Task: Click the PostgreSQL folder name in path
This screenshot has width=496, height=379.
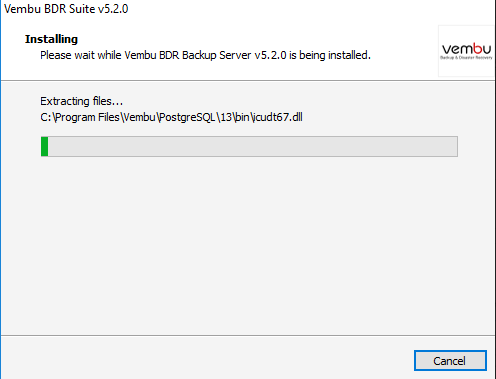Action: tap(187, 117)
